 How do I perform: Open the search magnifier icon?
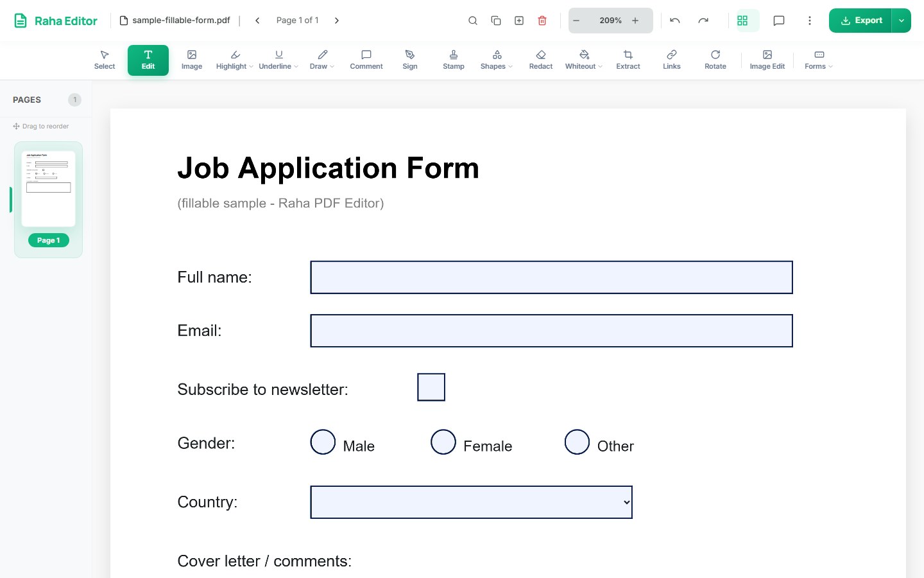[x=473, y=21]
